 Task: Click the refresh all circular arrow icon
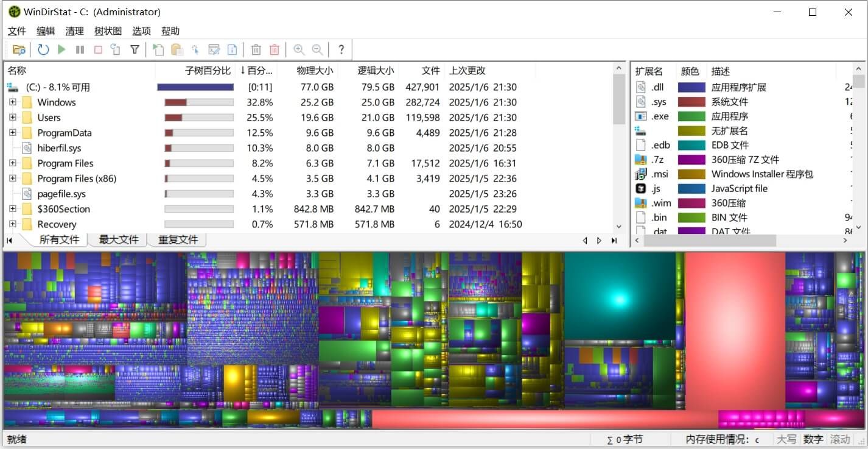tap(43, 49)
